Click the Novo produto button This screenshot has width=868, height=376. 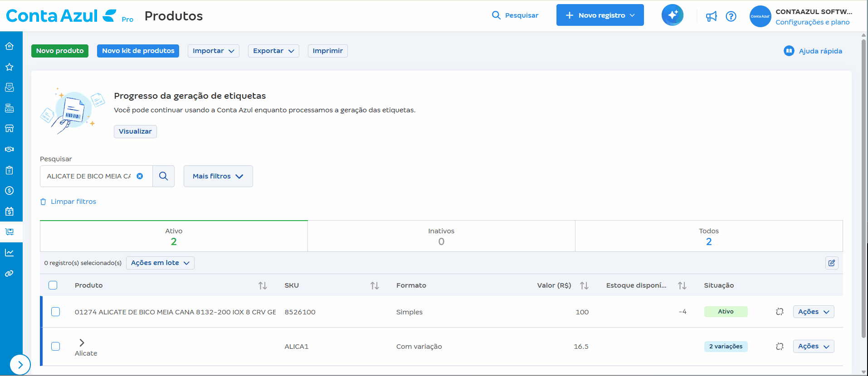click(x=60, y=51)
